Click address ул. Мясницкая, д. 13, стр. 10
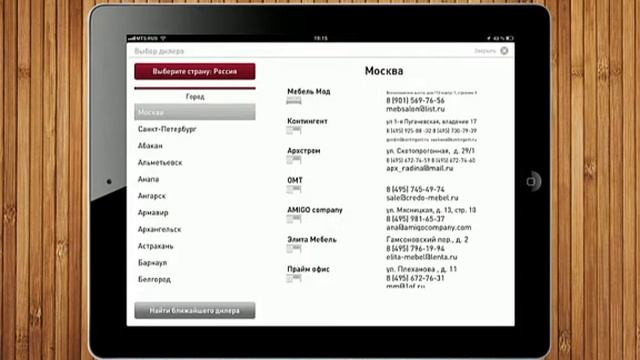 click(x=431, y=210)
